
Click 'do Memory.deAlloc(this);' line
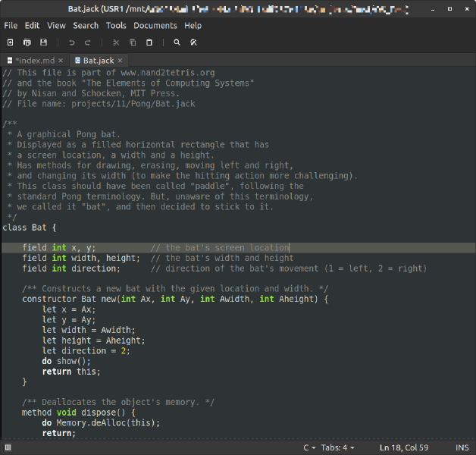[101, 423]
